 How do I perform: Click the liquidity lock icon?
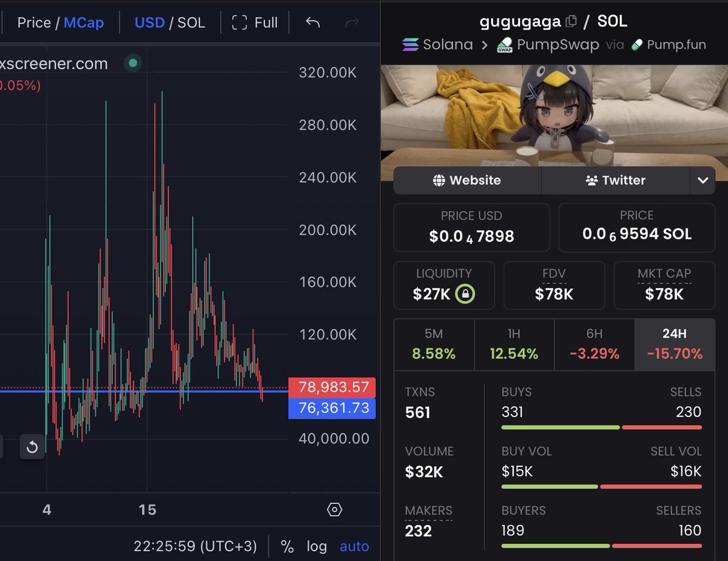pos(465,294)
